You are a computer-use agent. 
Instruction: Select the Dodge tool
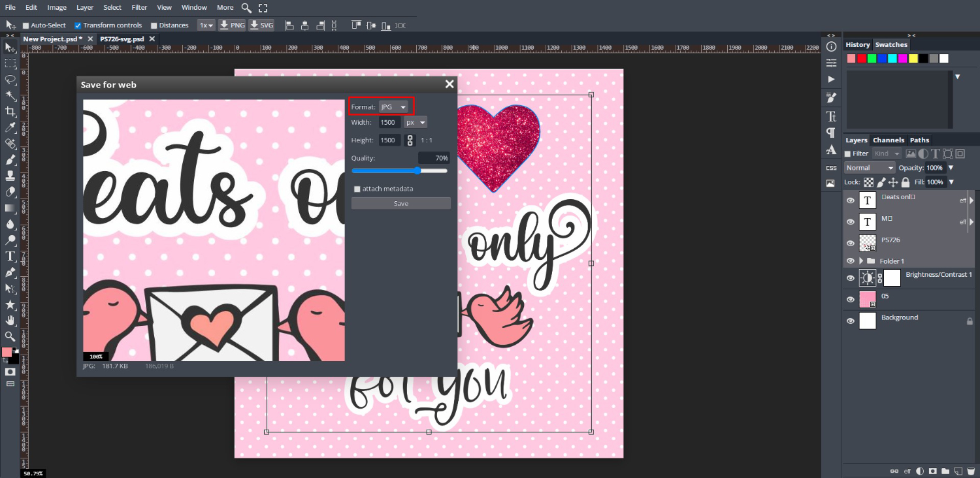click(10, 240)
